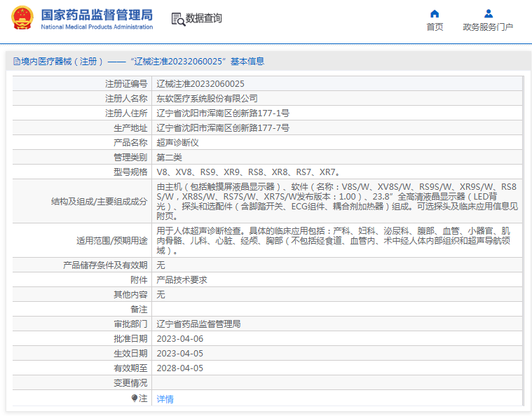
Task: Open 政务服务门户 user icon
Action: pos(489,13)
